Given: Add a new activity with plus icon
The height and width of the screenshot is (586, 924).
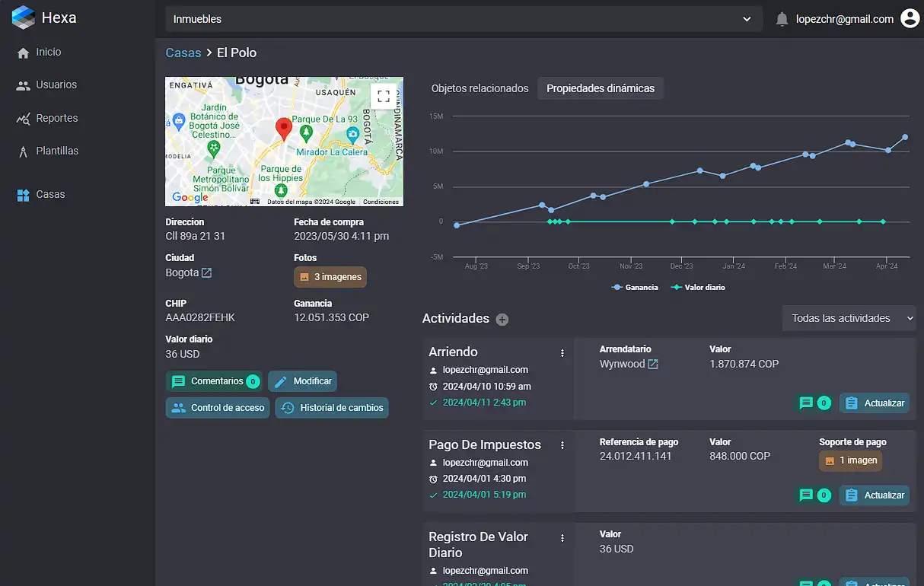Looking at the screenshot, I should [x=502, y=320].
